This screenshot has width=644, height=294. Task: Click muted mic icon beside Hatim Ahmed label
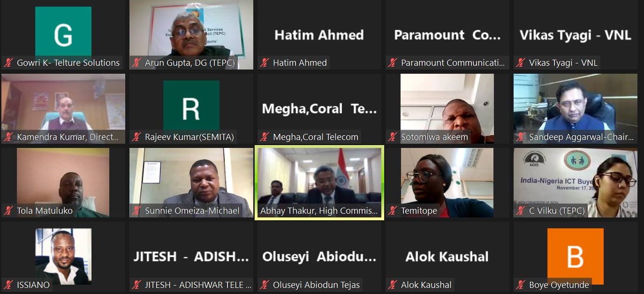click(x=265, y=63)
